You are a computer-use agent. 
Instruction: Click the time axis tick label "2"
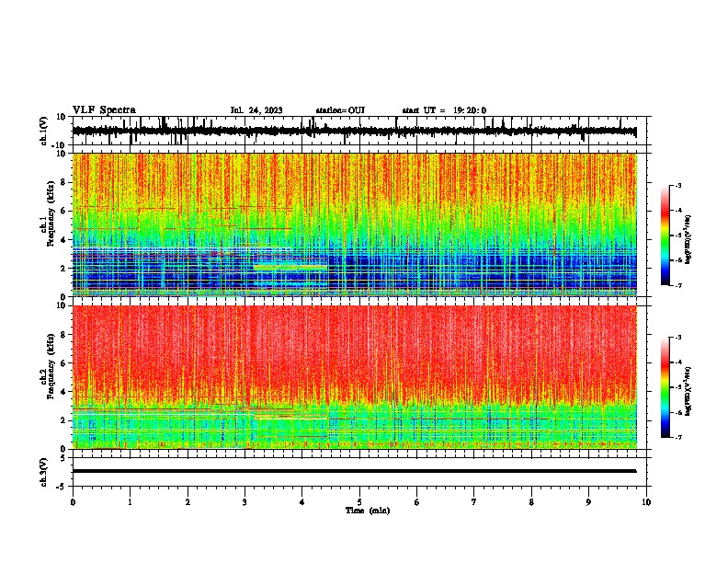[x=188, y=502]
